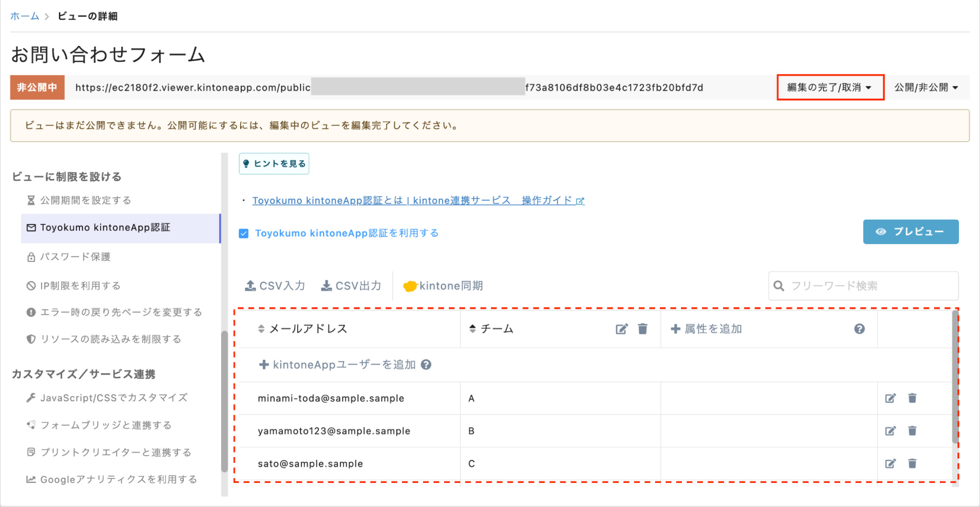980x507 pixels.
Task: Click the CSV出力 download icon
Action: tap(326, 285)
